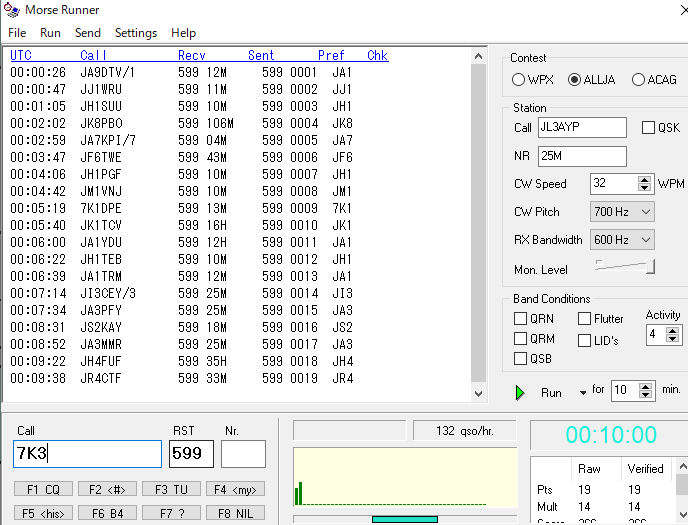Screen dimensions: 688x525
Task: Click log entry JI3CEY/3
Action: click(x=108, y=293)
